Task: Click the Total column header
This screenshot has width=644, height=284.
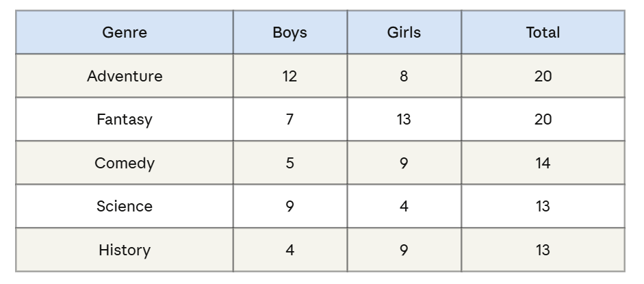Action: tap(543, 32)
